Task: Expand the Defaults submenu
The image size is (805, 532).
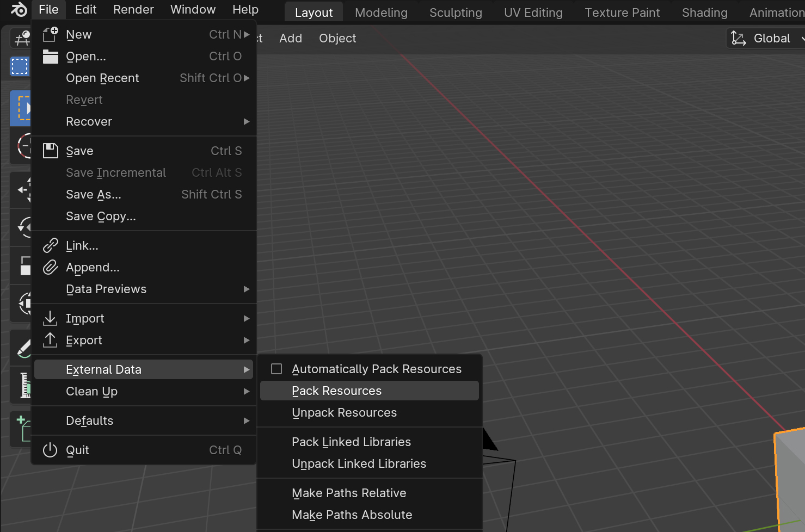Action: point(247,420)
